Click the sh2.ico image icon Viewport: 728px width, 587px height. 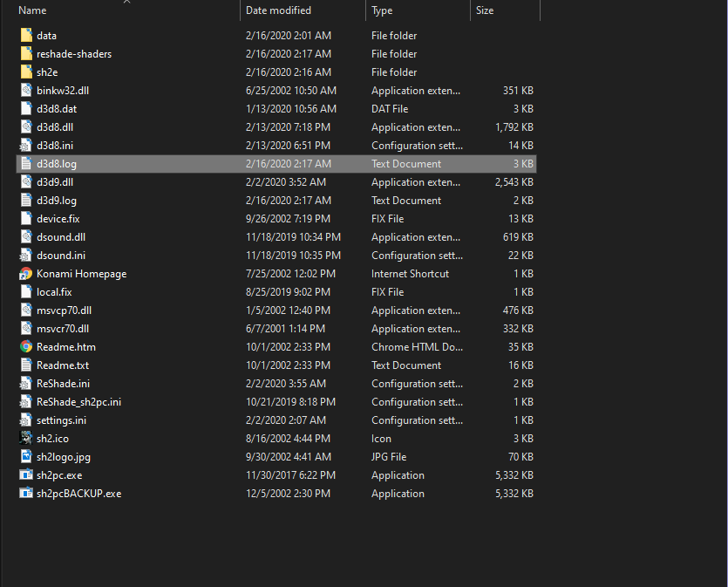(26, 438)
